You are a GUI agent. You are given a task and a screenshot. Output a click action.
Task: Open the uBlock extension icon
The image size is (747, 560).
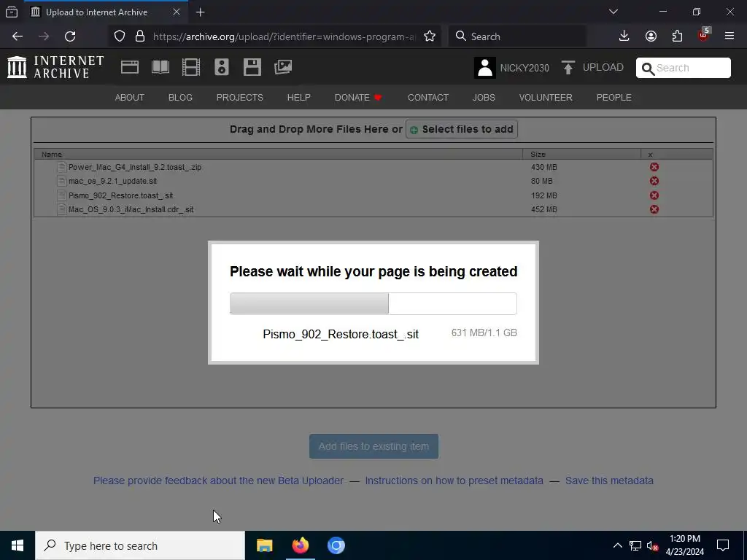tap(704, 35)
